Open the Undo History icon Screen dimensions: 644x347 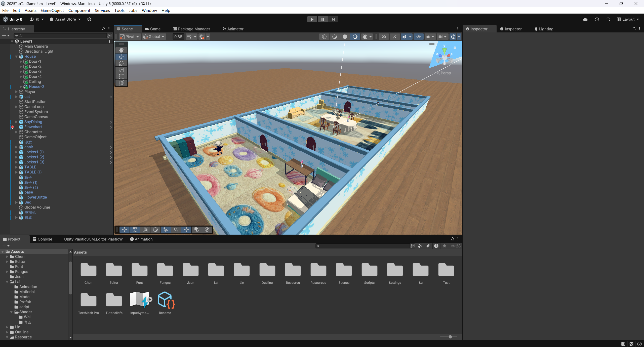click(x=597, y=19)
